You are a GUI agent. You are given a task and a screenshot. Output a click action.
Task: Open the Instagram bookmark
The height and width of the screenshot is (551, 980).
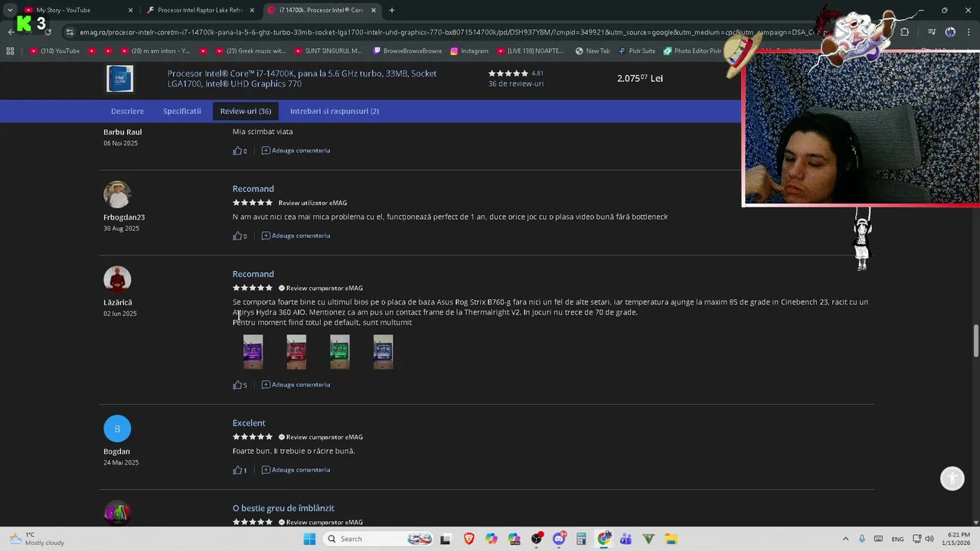coord(469,51)
